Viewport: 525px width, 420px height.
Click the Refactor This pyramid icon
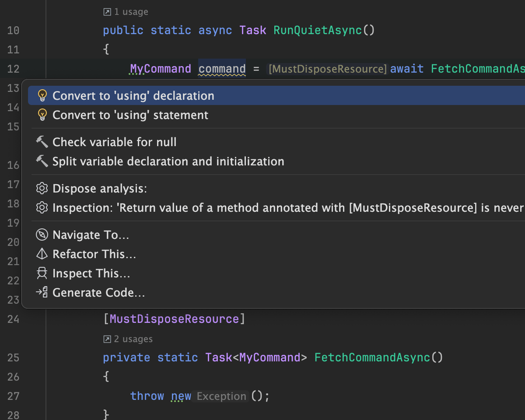[x=42, y=254]
